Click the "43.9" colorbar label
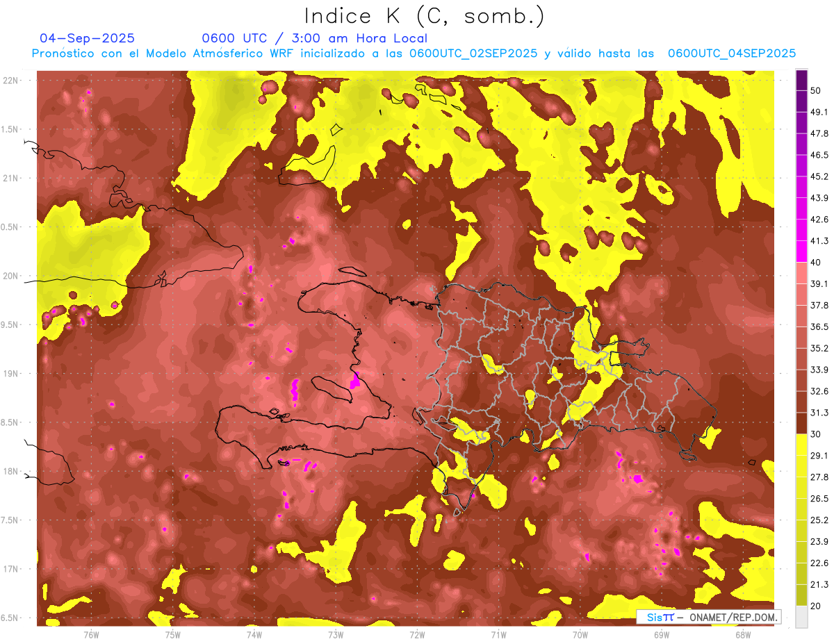The image size is (834, 644). 819,198
